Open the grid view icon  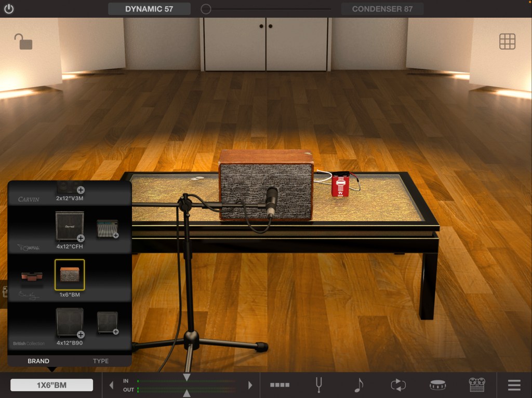click(507, 42)
